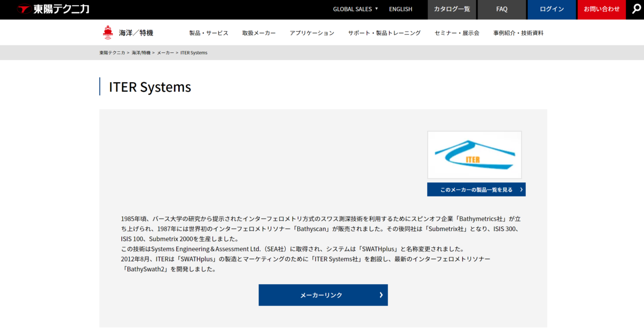Click the red ship icon beside 海洋/特機
The width and height of the screenshot is (644, 334).
click(x=108, y=33)
